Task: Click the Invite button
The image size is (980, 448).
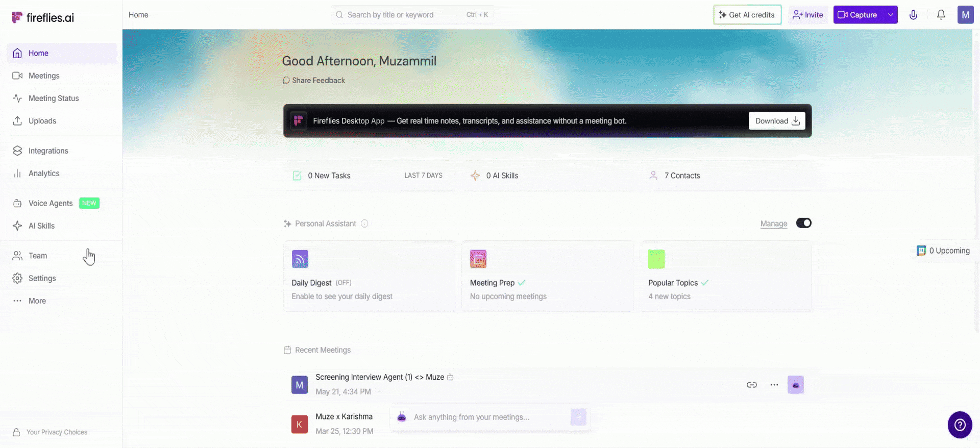Action: pyautogui.click(x=808, y=15)
